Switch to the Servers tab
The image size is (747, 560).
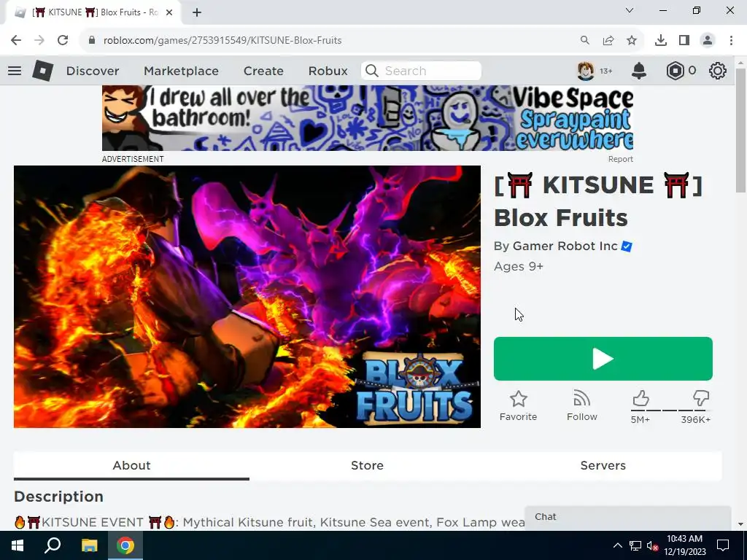point(603,465)
